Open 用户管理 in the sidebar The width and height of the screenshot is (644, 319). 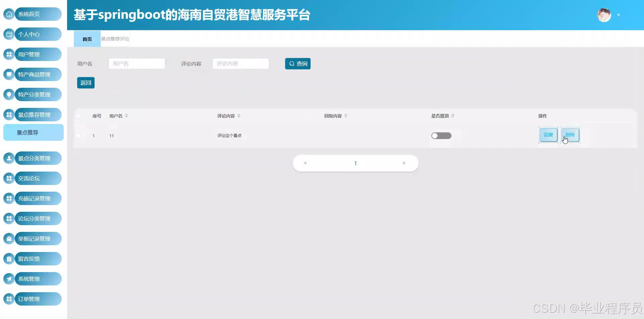(x=32, y=54)
